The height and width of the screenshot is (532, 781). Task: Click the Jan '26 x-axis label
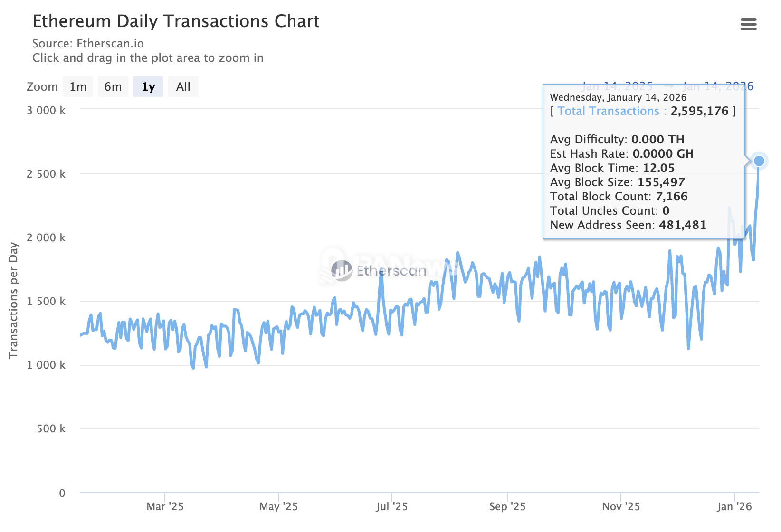pos(734,506)
